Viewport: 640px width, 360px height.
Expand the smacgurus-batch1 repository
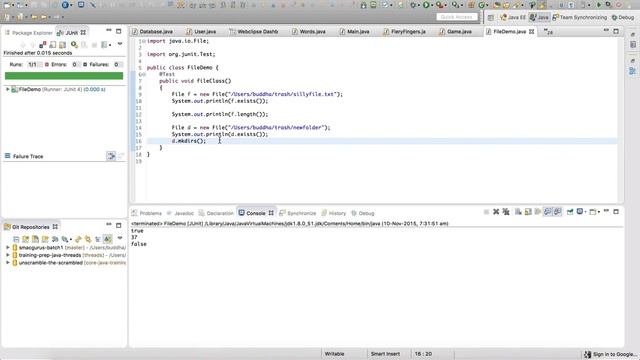point(7,247)
